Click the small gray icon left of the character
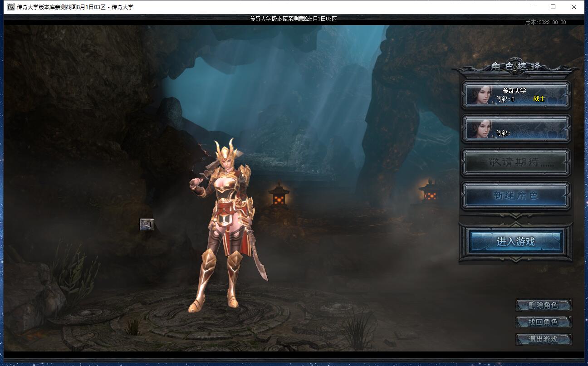Screen dimensions: 588x366 coord(147,224)
